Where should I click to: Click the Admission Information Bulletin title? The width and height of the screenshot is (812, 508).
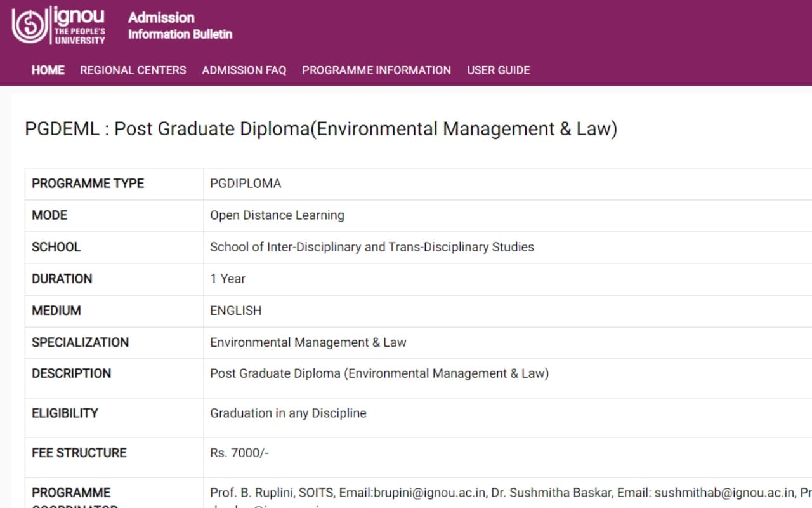[x=180, y=25]
